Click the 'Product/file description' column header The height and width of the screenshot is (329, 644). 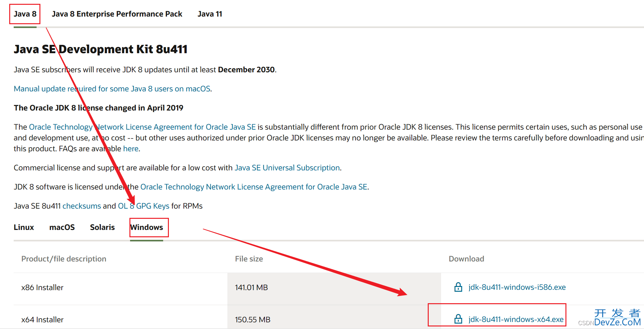64,259
